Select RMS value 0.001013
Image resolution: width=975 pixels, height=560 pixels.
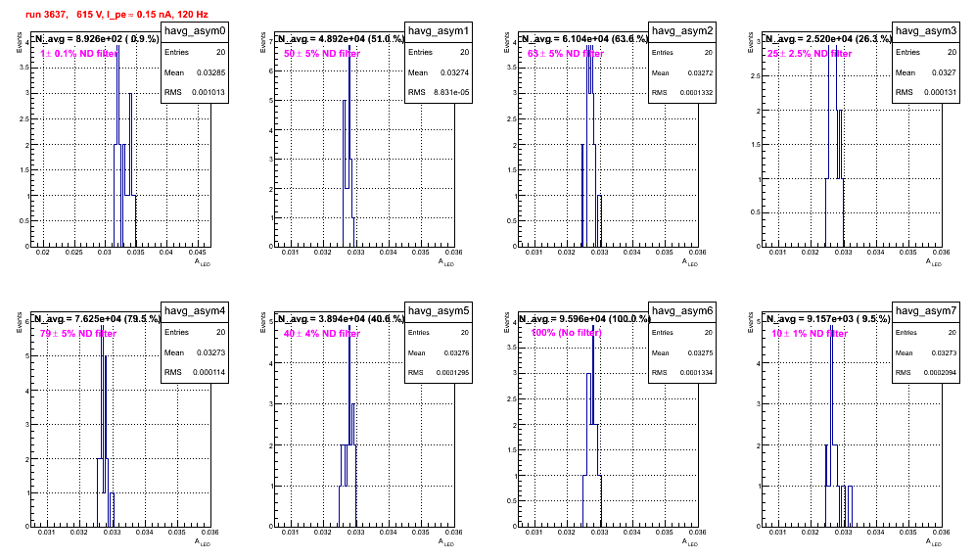(x=209, y=93)
